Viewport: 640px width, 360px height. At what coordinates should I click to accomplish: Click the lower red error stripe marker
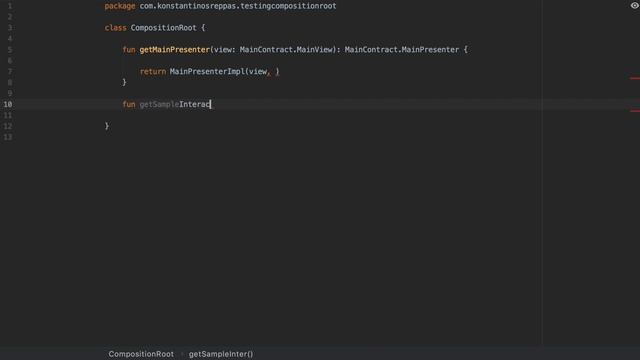(635, 111)
